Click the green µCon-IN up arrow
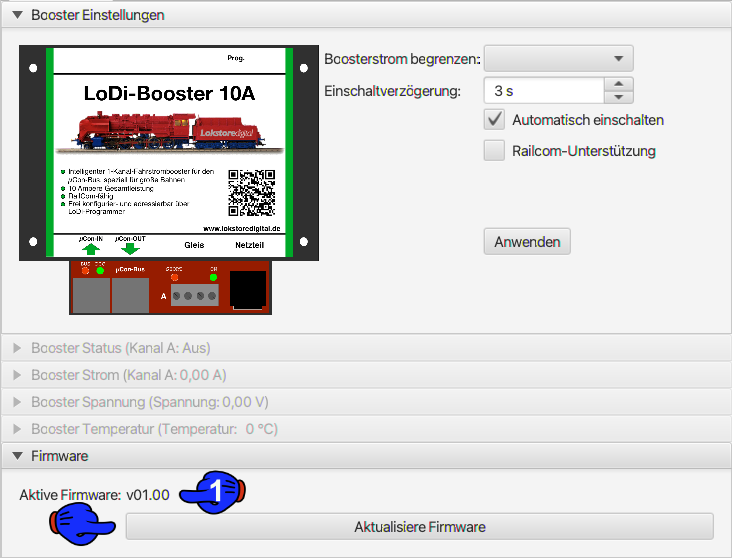This screenshot has height=558, width=732. click(91, 249)
